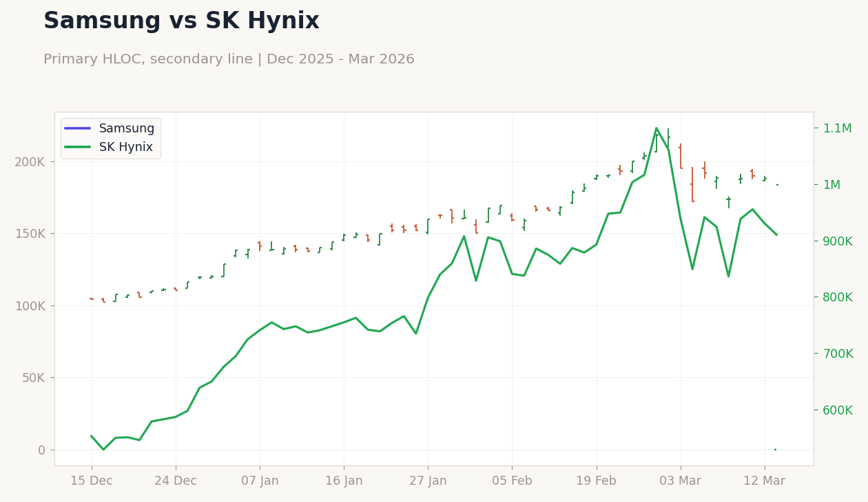Click the purple Samsung legend line swatch
868x502 pixels.
tap(76, 128)
